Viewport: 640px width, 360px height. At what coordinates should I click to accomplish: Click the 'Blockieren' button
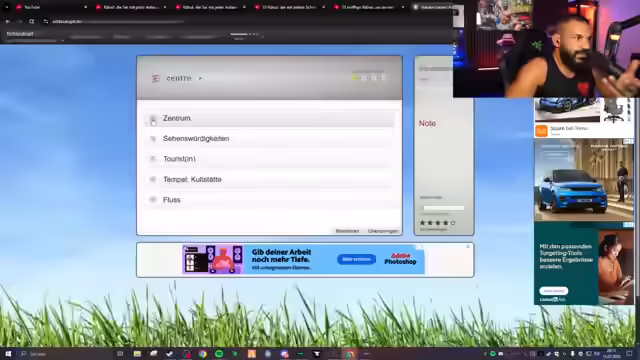[x=347, y=231]
